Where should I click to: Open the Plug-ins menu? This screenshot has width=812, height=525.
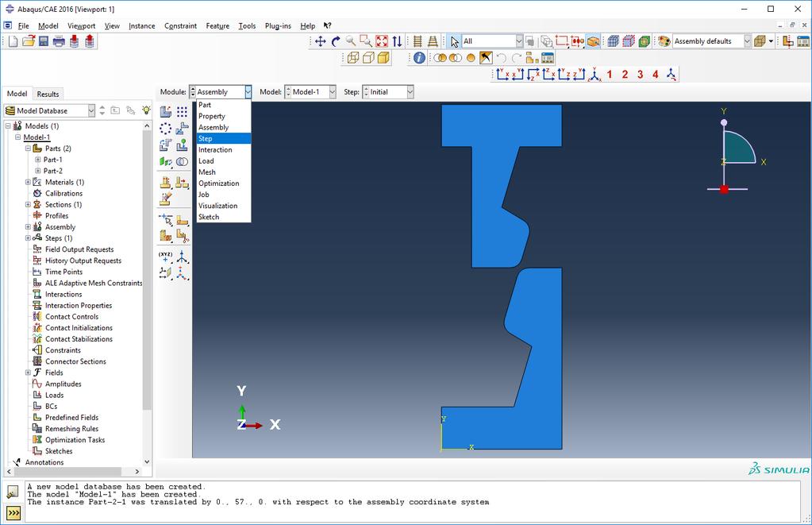click(x=278, y=26)
